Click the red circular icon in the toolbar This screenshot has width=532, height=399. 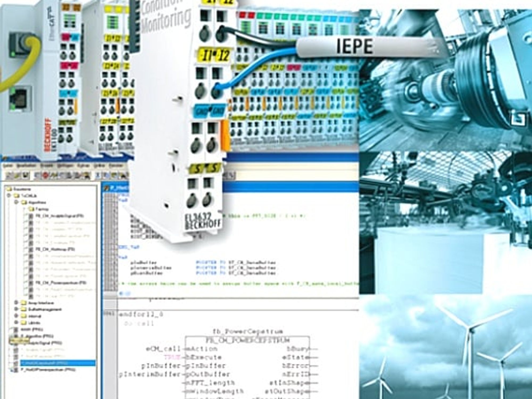45,175
